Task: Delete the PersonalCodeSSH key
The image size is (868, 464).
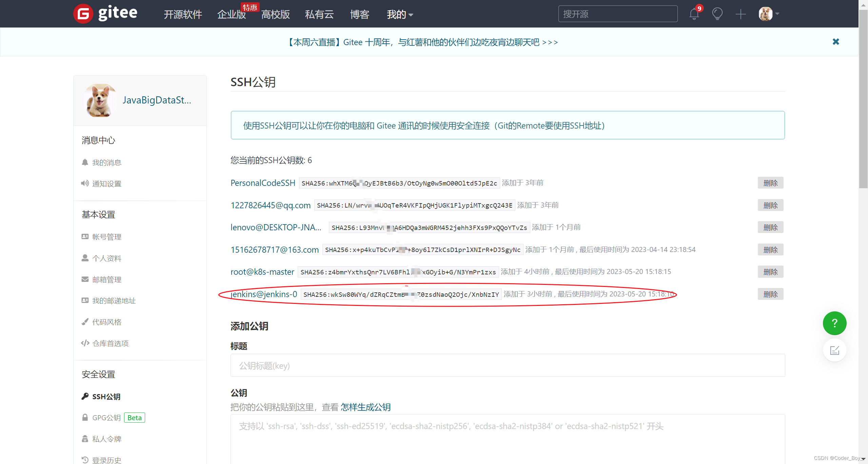Action: [770, 183]
